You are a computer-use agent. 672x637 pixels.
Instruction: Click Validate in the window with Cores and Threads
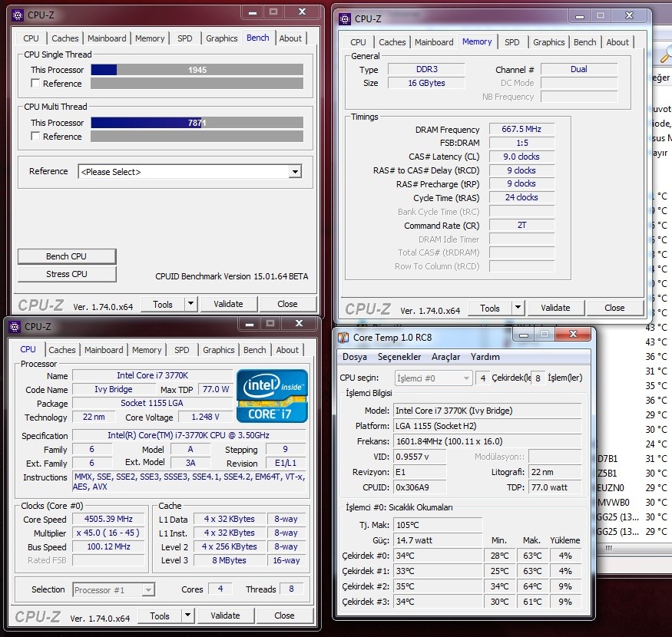click(x=226, y=616)
